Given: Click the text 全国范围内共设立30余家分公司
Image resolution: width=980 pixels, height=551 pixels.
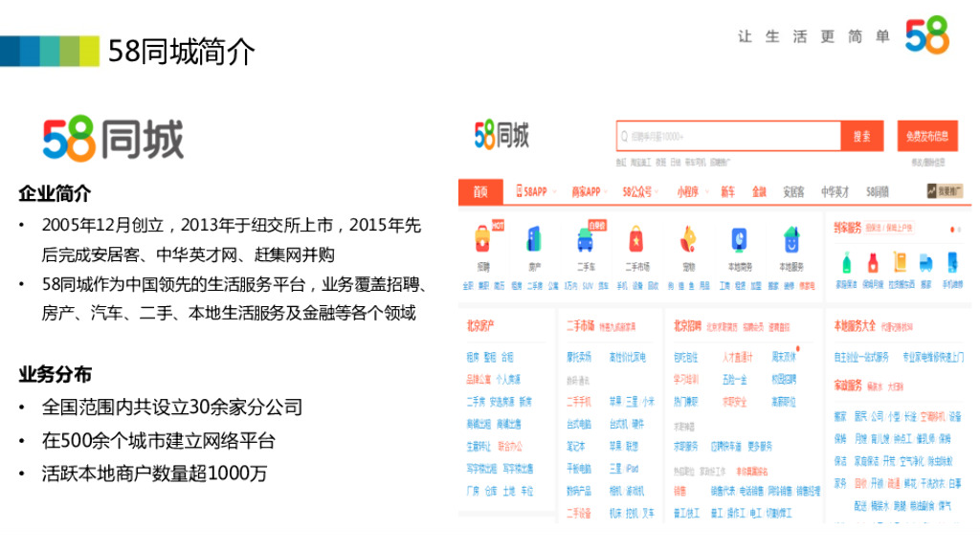Looking at the screenshot, I should (172, 408).
